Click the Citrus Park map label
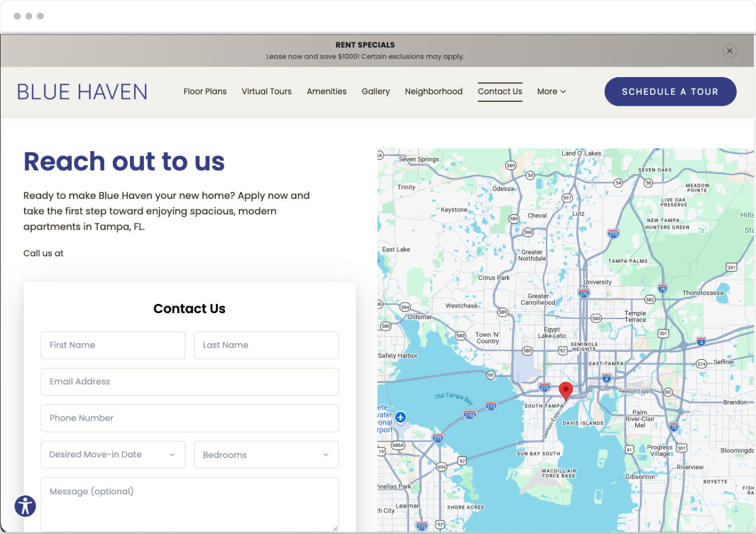The height and width of the screenshot is (534, 756). pos(494,278)
